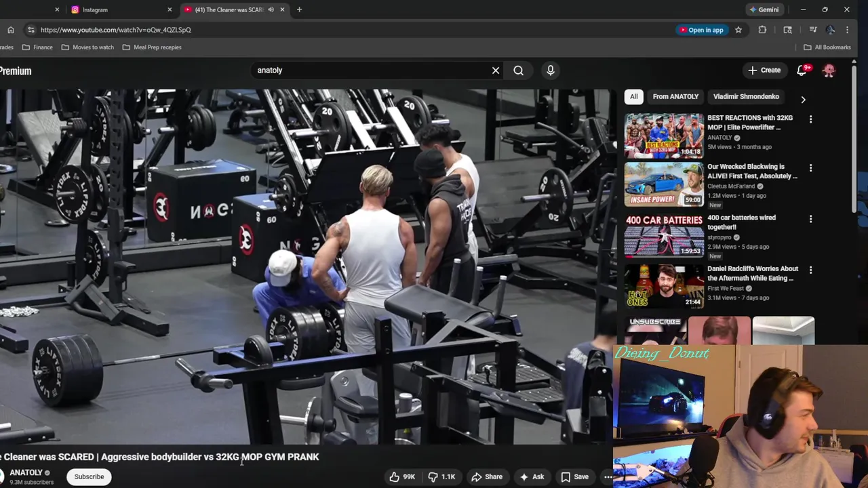This screenshot has height=488, width=868.
Task: Open options for BEST REACTIONS video
Action: (x=810, y=119)
